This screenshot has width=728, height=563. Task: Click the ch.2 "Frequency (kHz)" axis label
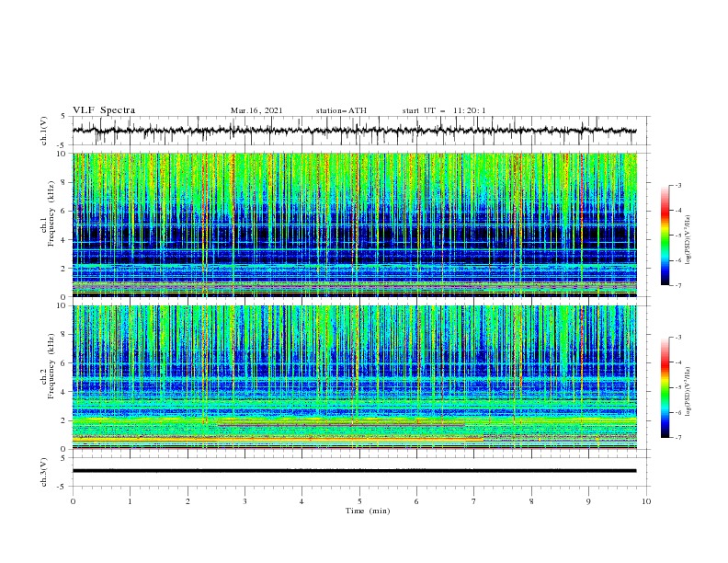point(51,366)
